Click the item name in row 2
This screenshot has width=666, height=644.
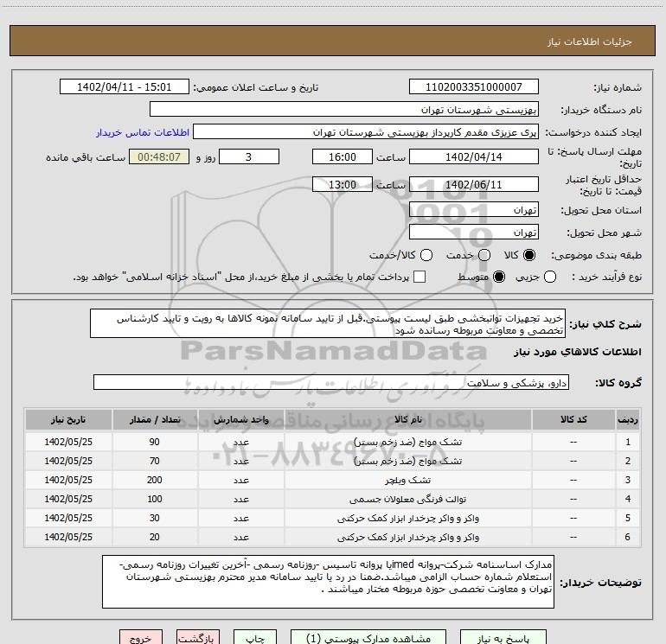pos(407,461)
